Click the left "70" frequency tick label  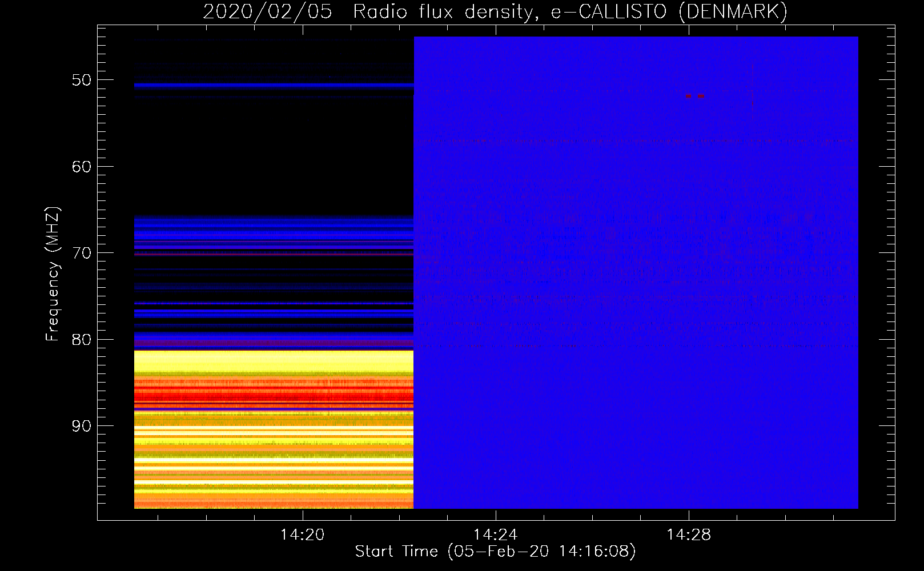pyautogui.click(x=82, y=253)
